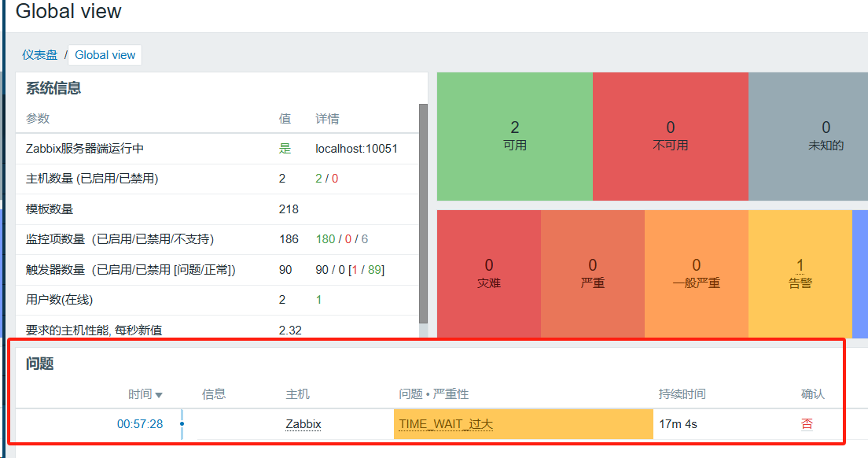Click the red 不可用 hosts tile
The height and width of the screenshot is (458, 868).
tap(671, 136)
